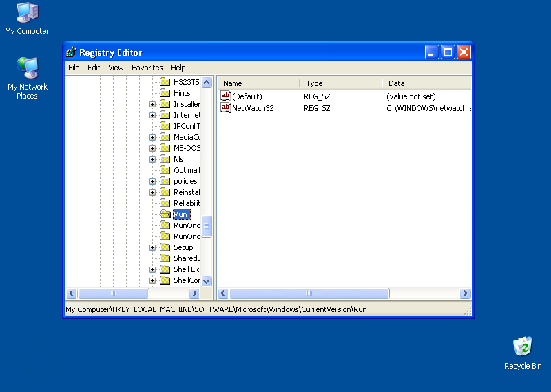
Task: Open the Favorites menu
Action: point(147,68)
